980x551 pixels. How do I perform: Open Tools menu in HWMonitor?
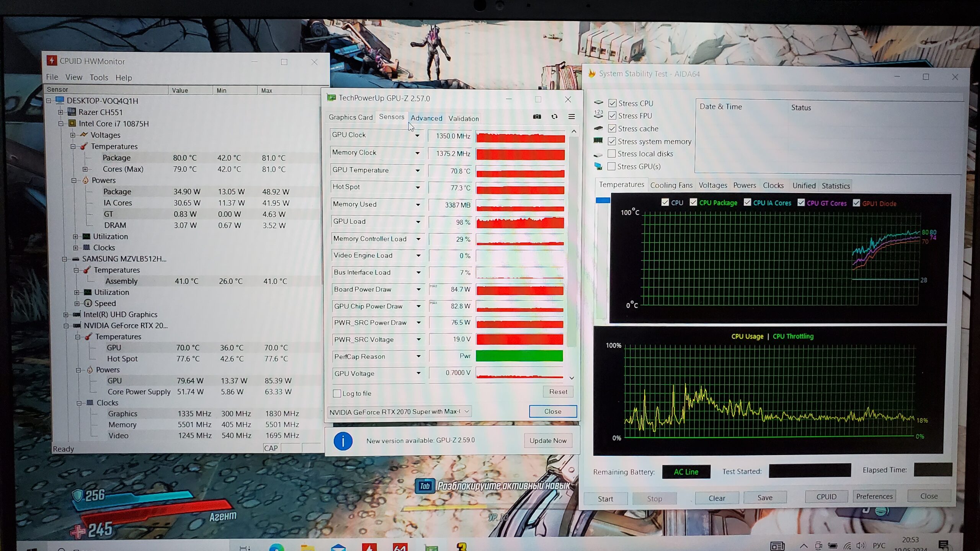coord(99,78)
